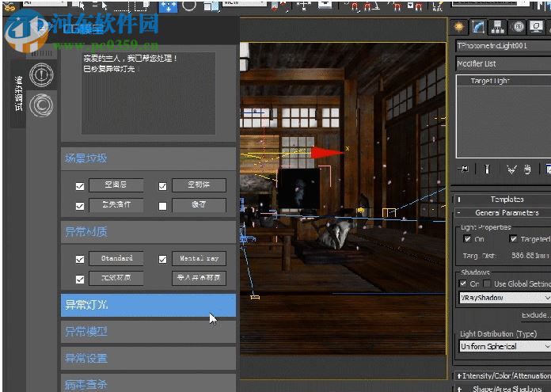
Task: Expand the Shape/Area Shadows rollout
Action: pos(503,388)
